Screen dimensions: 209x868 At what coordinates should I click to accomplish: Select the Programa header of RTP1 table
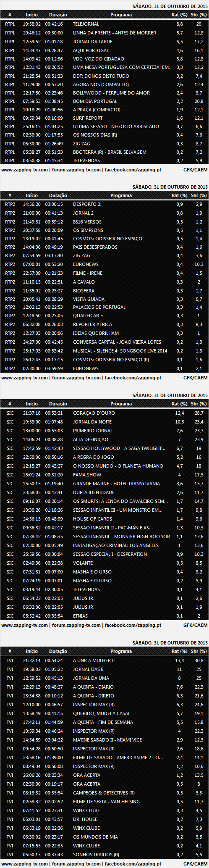pyautogui.click(x=121, y=15)
